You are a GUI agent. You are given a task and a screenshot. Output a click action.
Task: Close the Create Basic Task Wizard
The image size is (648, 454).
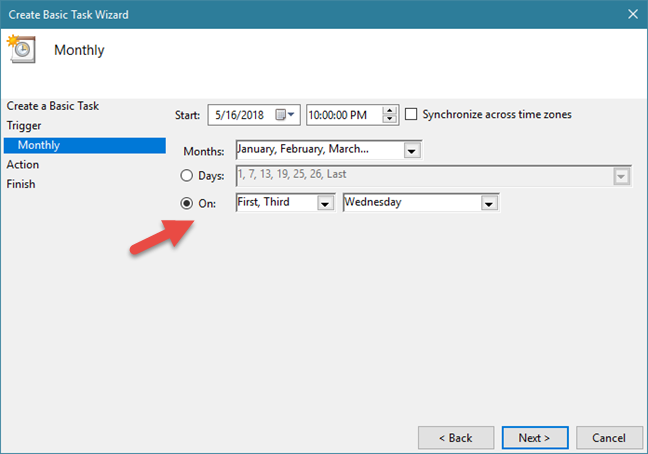(630, 14)
